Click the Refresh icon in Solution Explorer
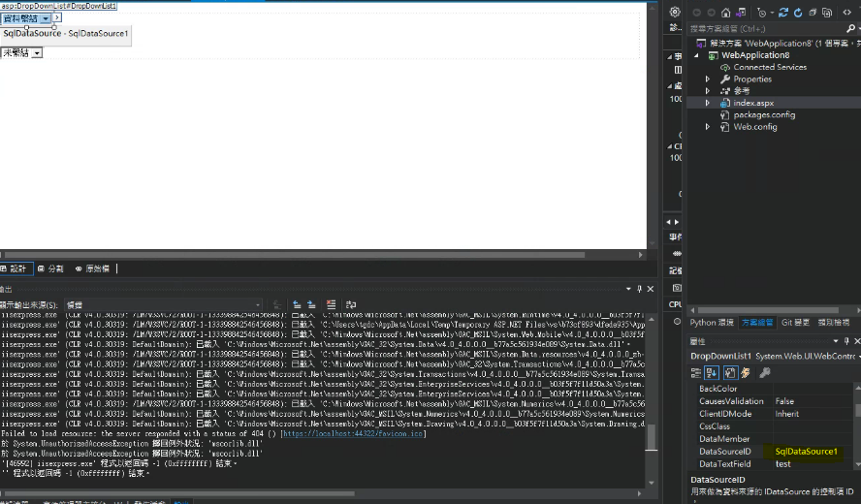The image size is (861, 504). click(x=798, y=13)
